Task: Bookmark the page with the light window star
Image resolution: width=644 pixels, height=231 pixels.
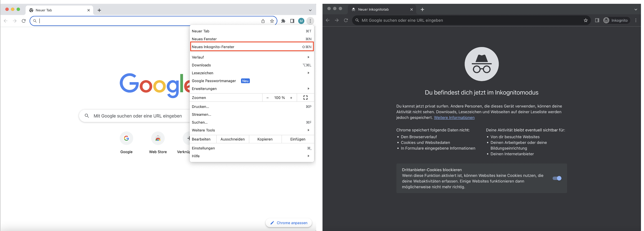Action: pyautogui.click(x=272, y=21)
